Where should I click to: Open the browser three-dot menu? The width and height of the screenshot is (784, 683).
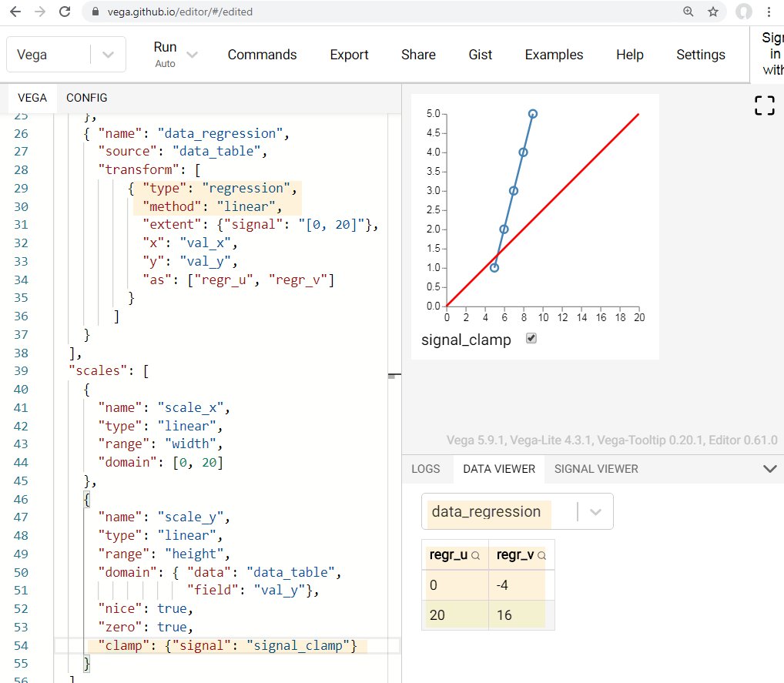[x=769, y=12]
